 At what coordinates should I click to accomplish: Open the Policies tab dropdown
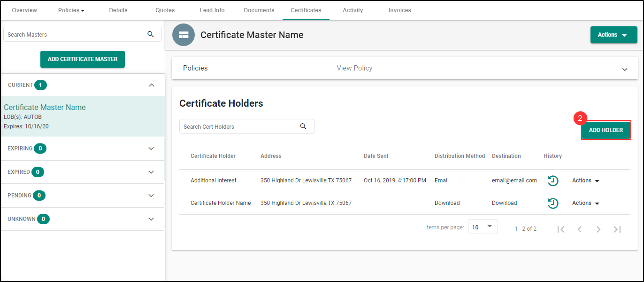tap(71, 10)
